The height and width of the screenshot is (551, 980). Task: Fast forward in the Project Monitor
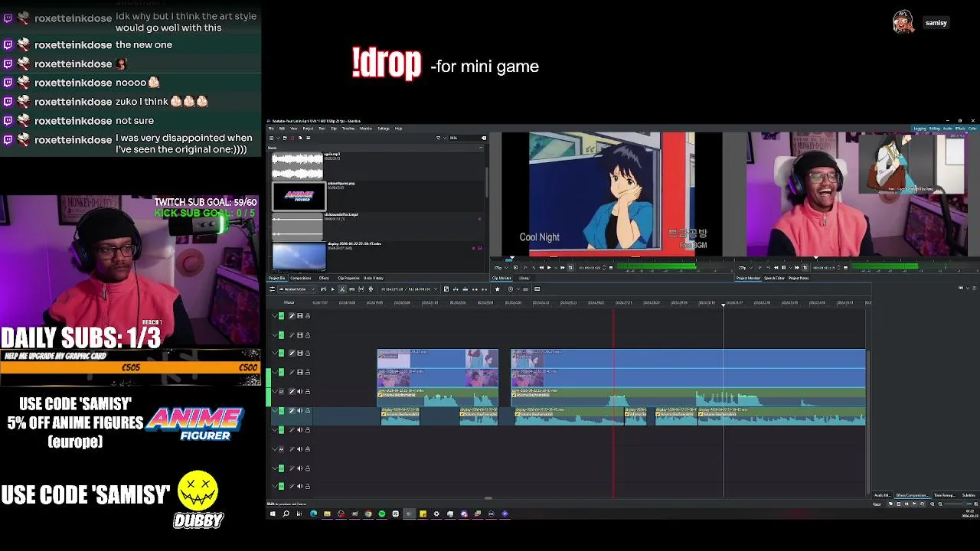click(x=797, y=268)
